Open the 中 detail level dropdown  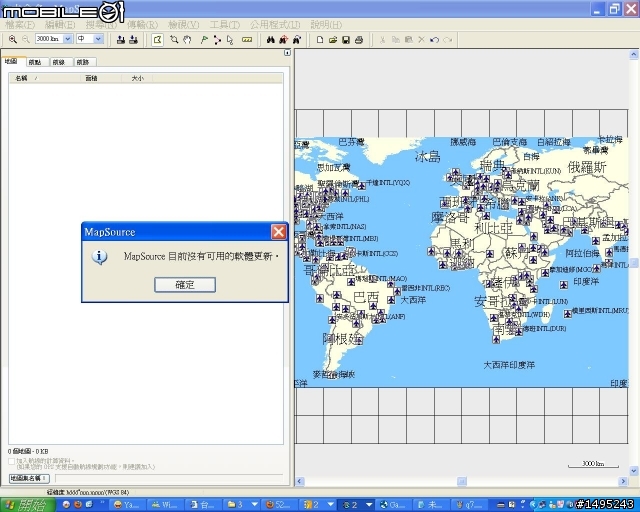pyautogui.click(x=98, y=39)
